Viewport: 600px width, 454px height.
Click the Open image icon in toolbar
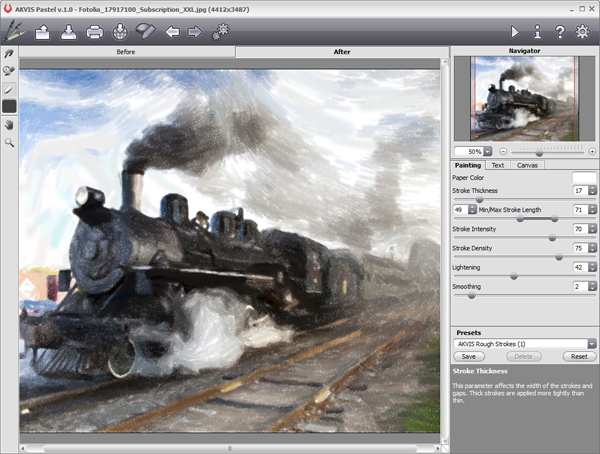click(x=43, y=32)
